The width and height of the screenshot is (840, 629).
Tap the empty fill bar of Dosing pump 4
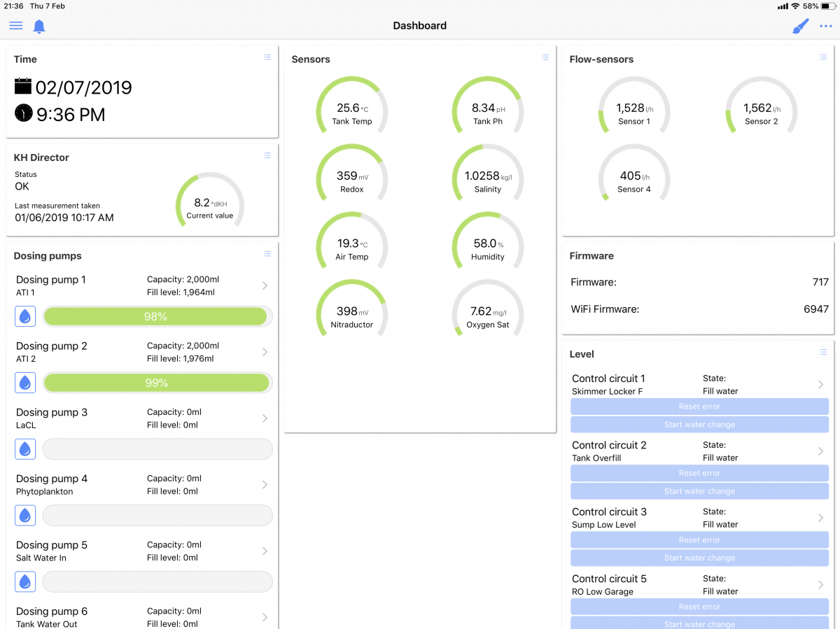(x=157, y=516)
